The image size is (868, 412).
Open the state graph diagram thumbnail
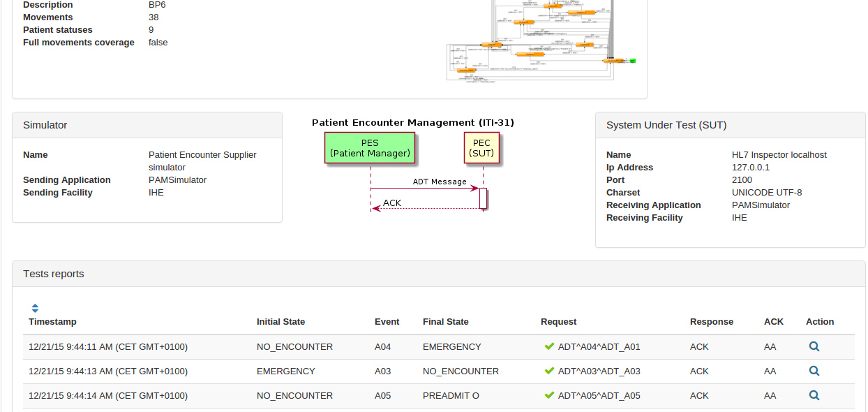(x=541, y=41)
